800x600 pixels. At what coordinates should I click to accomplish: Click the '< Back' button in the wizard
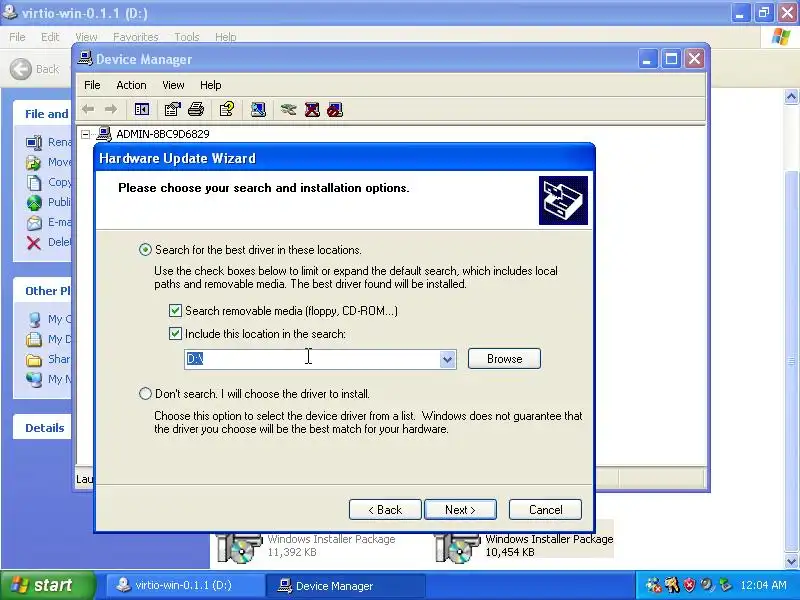pos(385,510)
